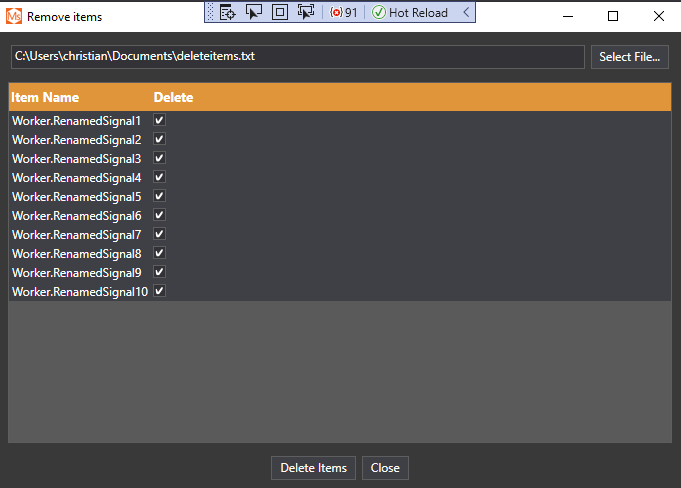Click the file path text field
The height and width of the screenshot is (488, 681).
(297, 57)
